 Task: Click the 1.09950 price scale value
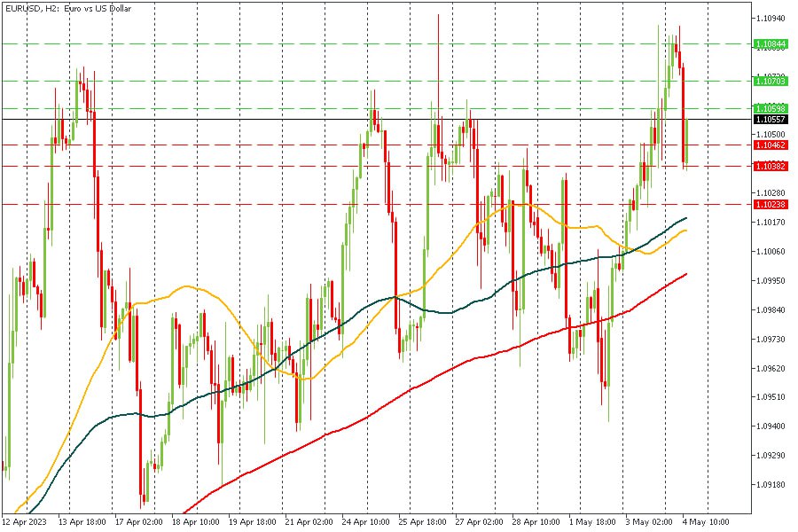point(771,280)
